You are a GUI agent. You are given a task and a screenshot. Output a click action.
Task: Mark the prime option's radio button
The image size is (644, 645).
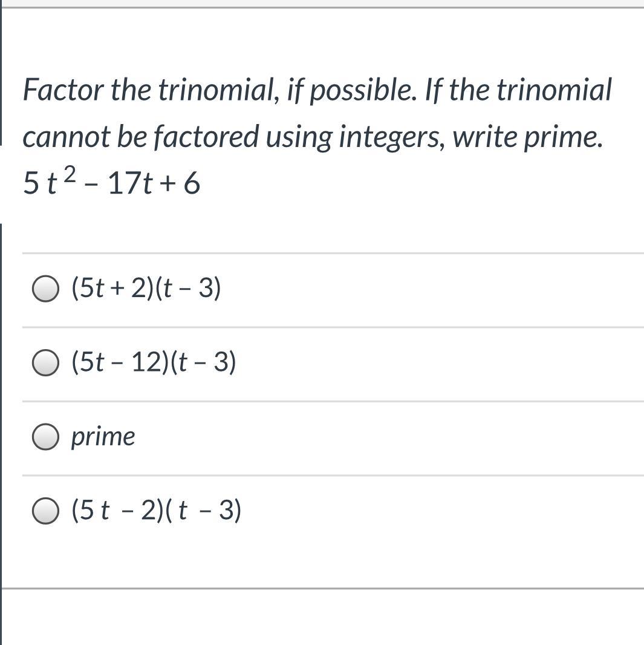pyautogui.click(x=45, y=437)
